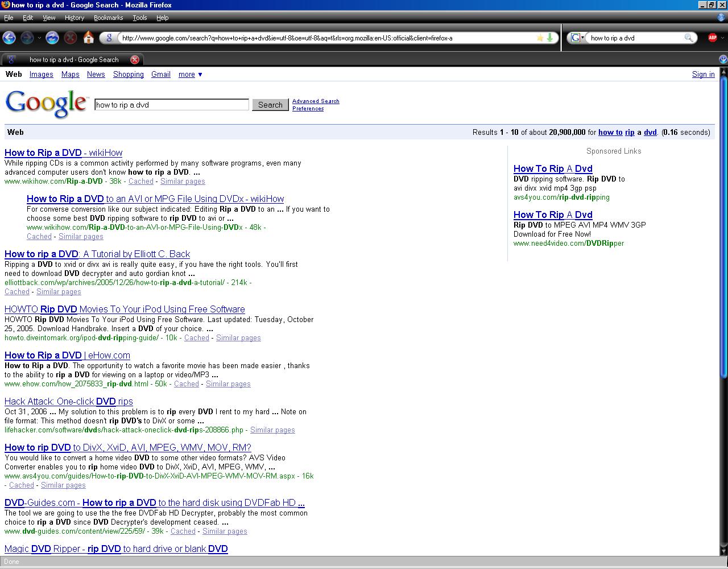The image size is (728, 569).
Task: Click the magnifier in the Firefox search box
Action: point(689,38)
